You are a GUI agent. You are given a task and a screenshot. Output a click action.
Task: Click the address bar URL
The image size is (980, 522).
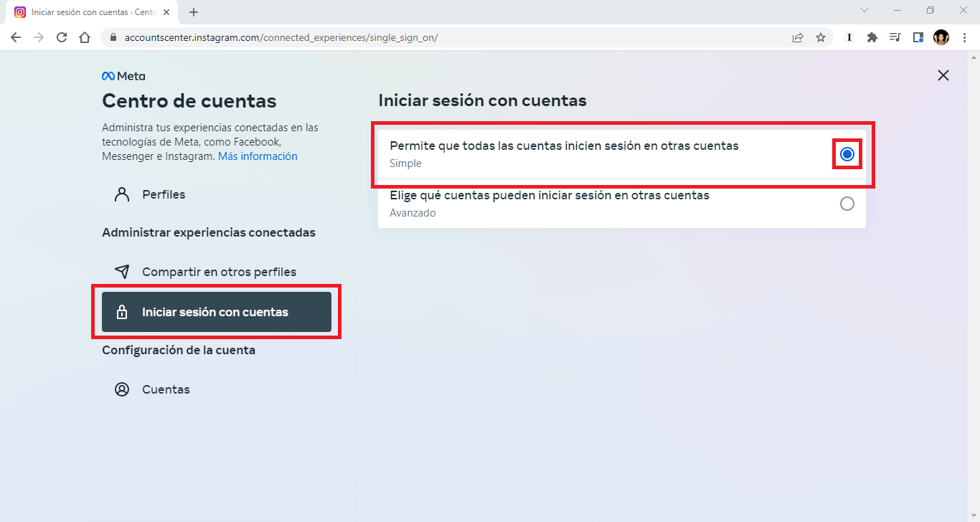click(x=280, y=37)
